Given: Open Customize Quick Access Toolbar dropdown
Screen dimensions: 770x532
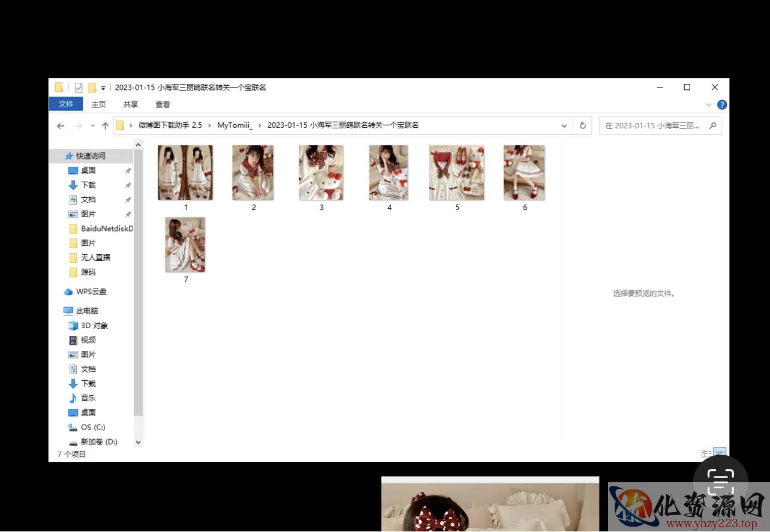Looking at the screenshot, I should coord(103,88).
